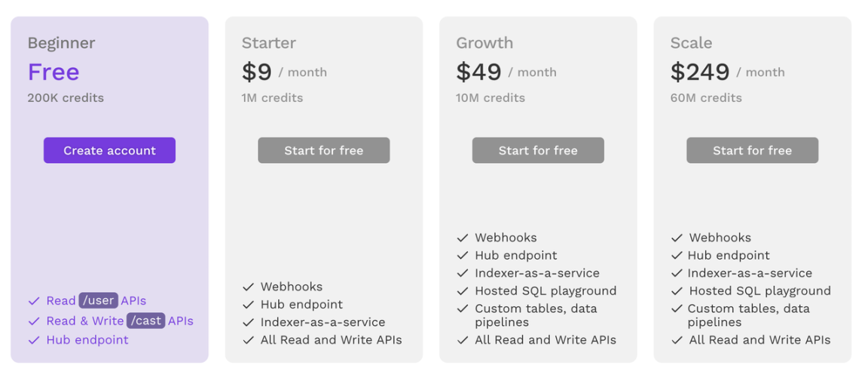Click the purple Free price text
Image resolution: width=868 pixels, height=381 pixels.
pyautogui.click(x=53, y=72)
